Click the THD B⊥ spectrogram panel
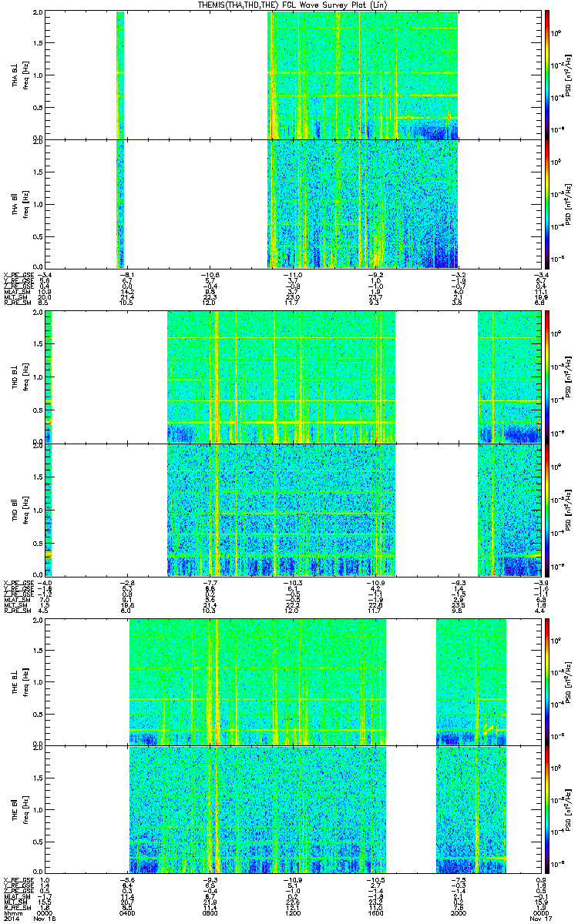 tap(291, 377)
